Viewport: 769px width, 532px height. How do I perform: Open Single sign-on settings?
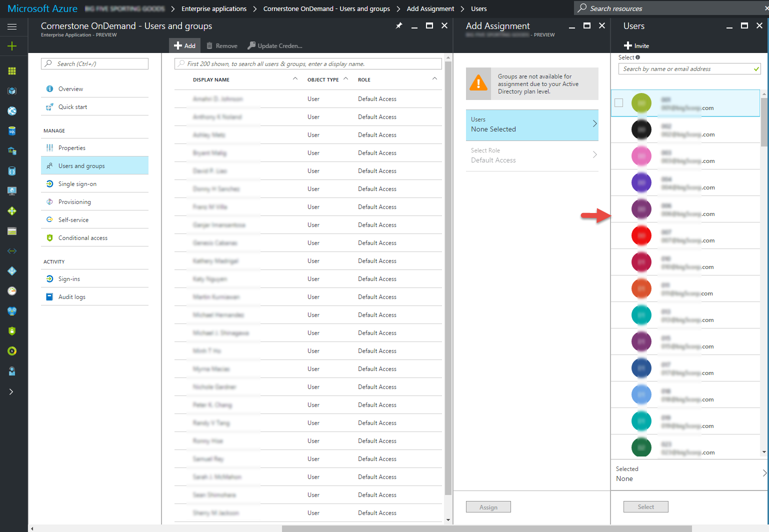[x=94, y=183]
